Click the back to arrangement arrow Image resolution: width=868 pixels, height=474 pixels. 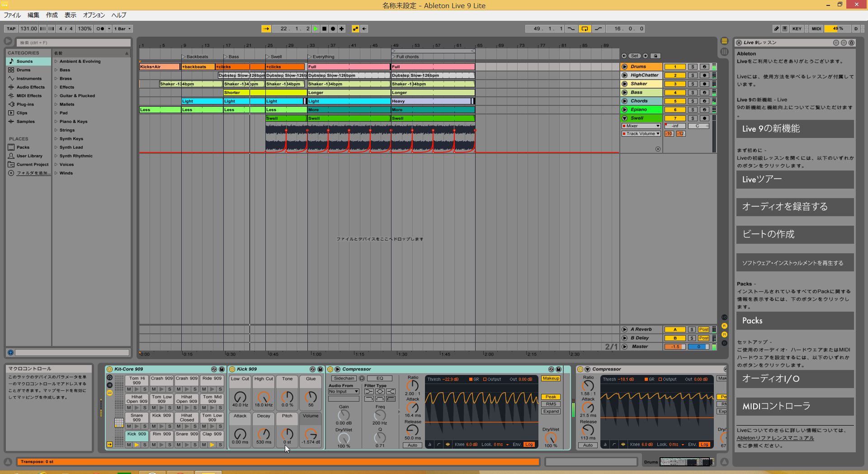(x=364, y=28)
